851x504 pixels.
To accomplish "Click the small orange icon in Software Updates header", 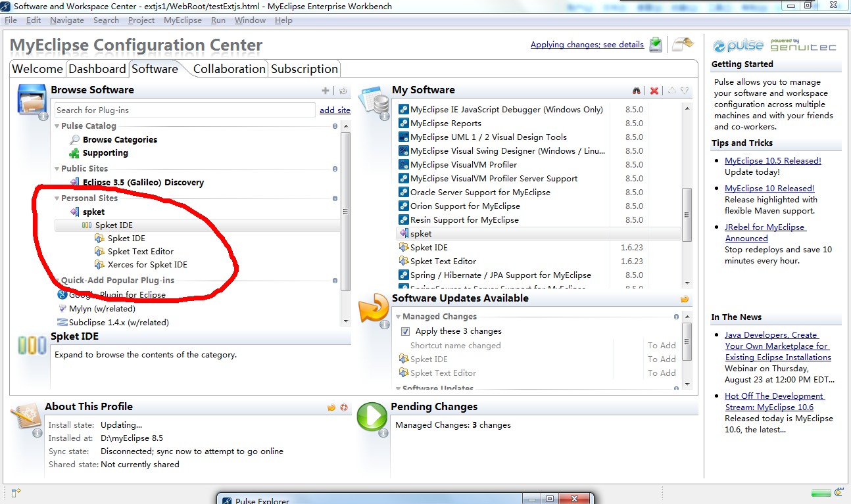I will (685, 299).
